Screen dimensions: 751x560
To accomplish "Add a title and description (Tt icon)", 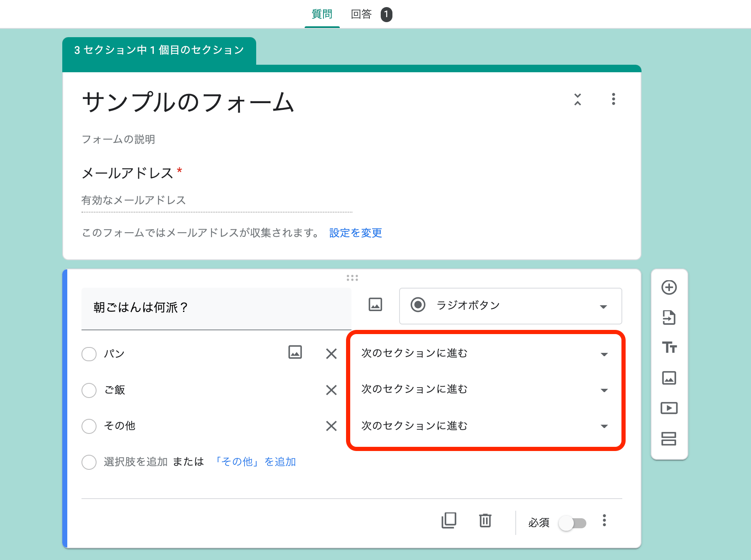I will (x=669, y=347).
